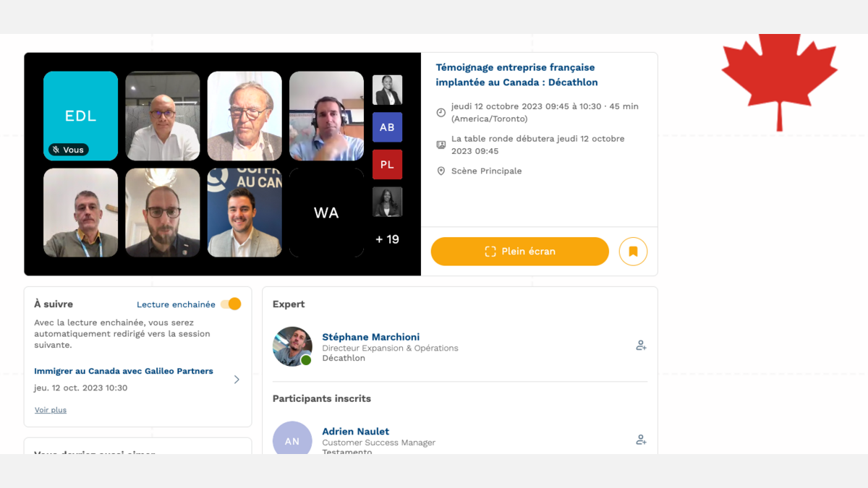This screenshot has height=488, width=868.
Task: Disable the Lecture enchaînée toggle
Action: 231,304
